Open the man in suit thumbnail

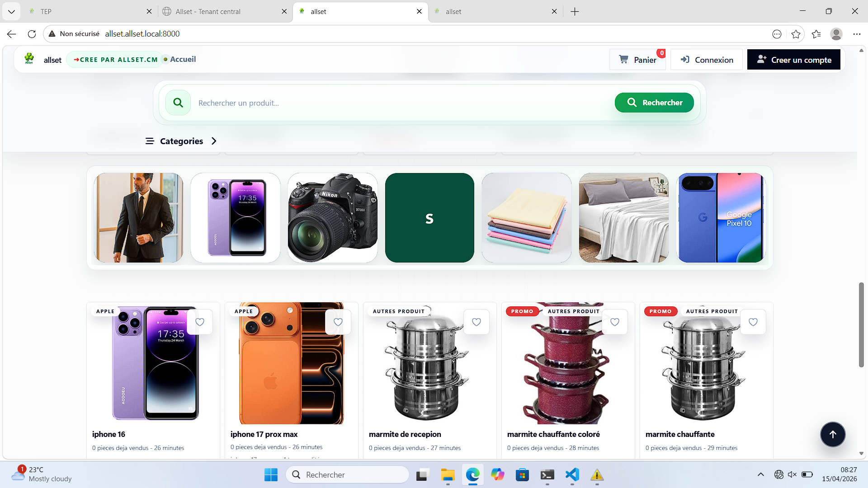(x=138, y=218)
